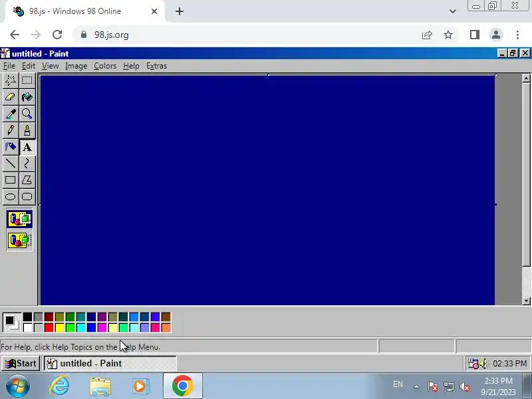The width and height of the screenshot is (532, 399).
Task: Open the Windows 7 Start orb
Action: (x=17, y=386)
